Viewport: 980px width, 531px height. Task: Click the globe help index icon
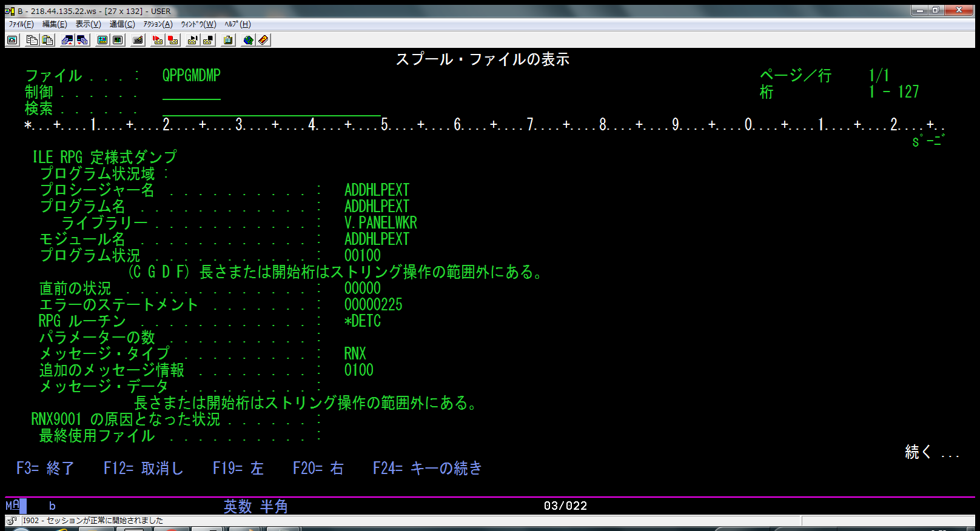coord(248,40)
